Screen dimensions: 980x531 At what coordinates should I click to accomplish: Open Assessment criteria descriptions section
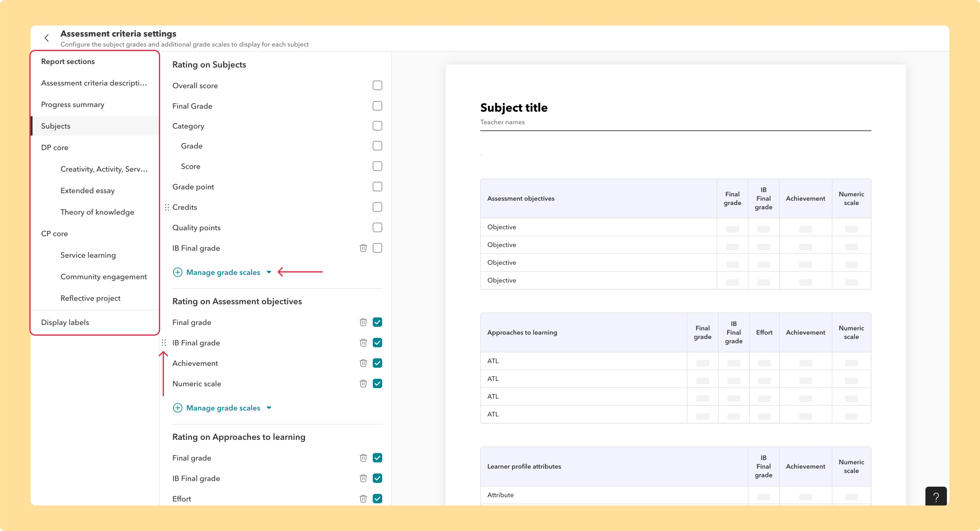(x=95, y=83)
